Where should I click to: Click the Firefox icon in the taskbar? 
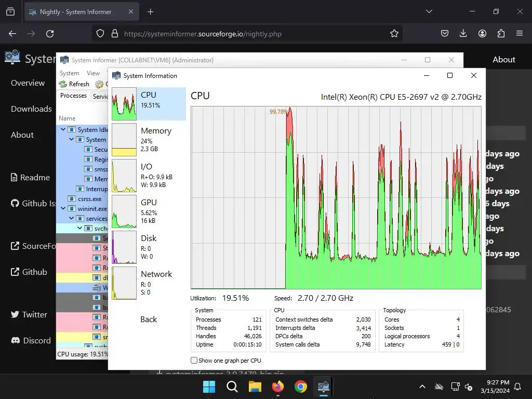pyautogui.click(x=278, y=387)
